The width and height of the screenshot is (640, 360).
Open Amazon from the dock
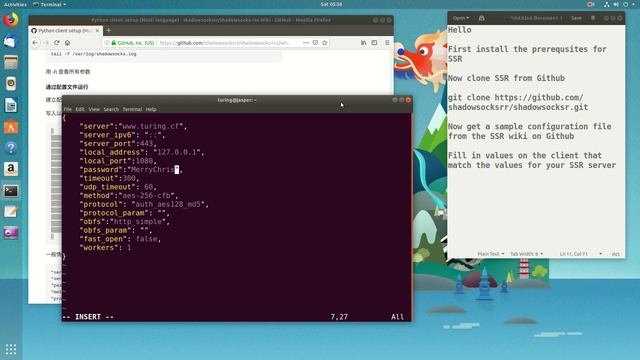tap(11, 169)
